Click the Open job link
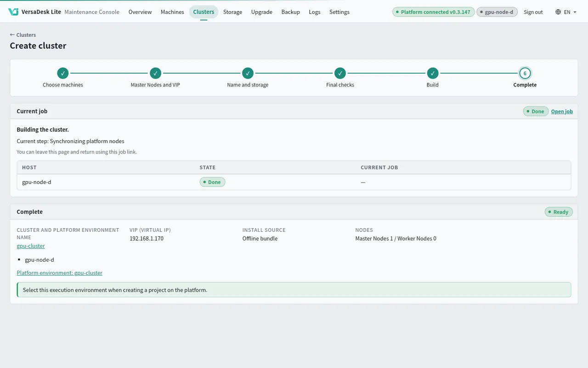 click(562, 111)
